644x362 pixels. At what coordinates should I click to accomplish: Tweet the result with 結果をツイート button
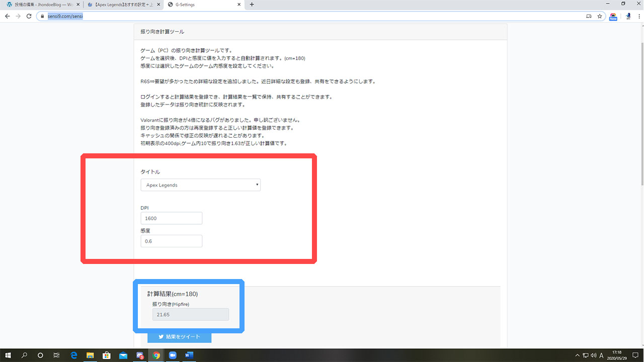click(x=179, y=337)
